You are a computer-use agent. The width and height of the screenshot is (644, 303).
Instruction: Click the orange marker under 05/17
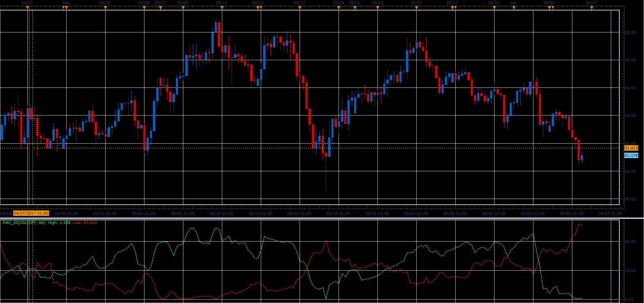tap(300, 7)
